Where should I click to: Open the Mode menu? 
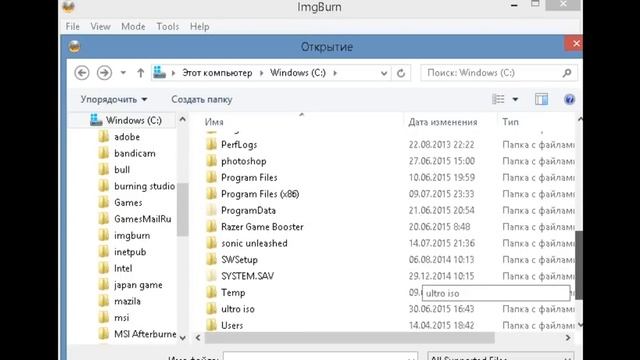[133, 27]
